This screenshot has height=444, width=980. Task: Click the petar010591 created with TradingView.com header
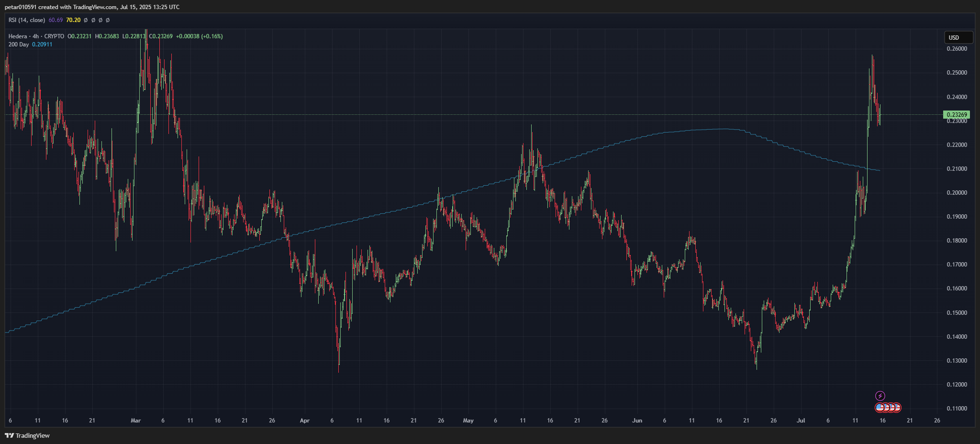[92, 7]
